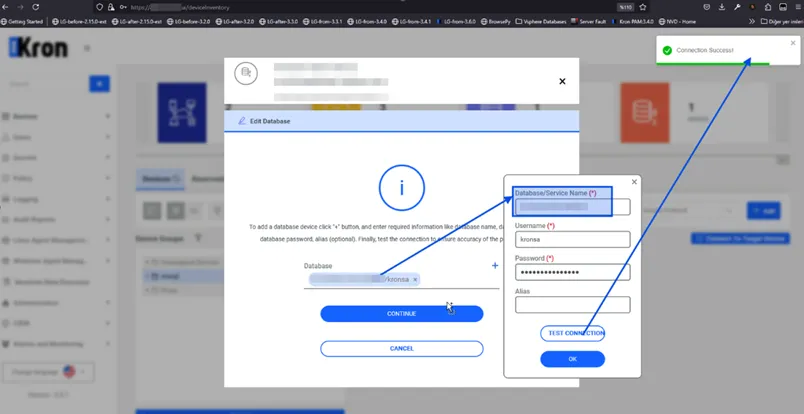
Task: Click TEST CONNECTION button
Action: point(572,333)
